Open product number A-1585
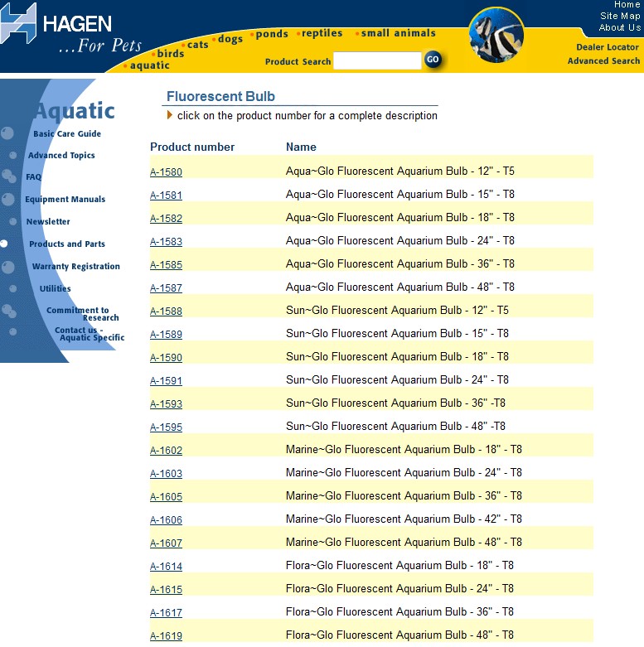Screen dimensions: 644x647 [x=166, y=264]
